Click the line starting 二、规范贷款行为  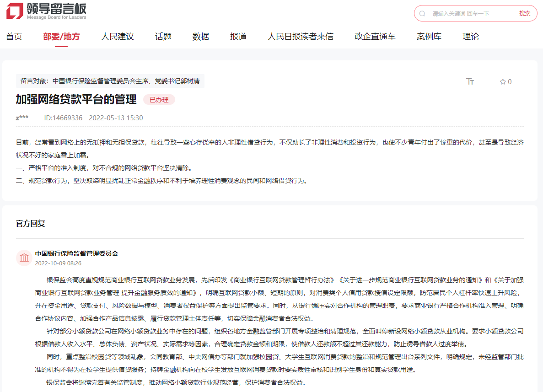pyautogui.click(x=162, y=181)
